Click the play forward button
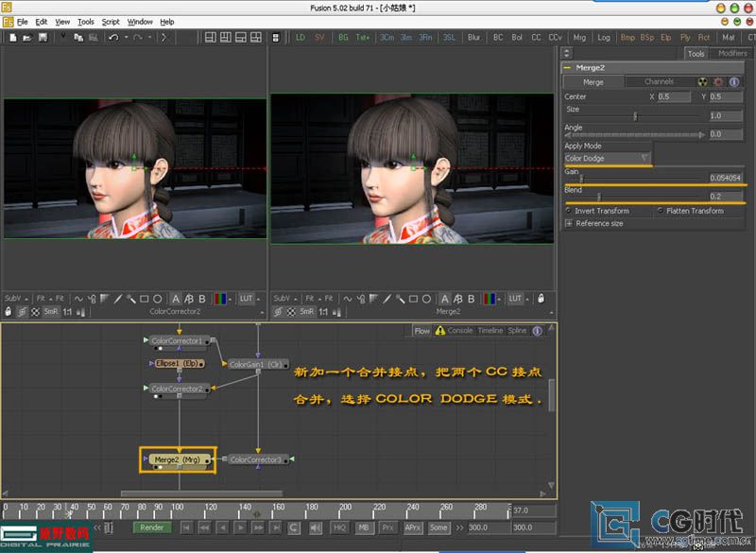Image resolution: width=756 pixels, height=553 pixels. (x=240, y=527)
